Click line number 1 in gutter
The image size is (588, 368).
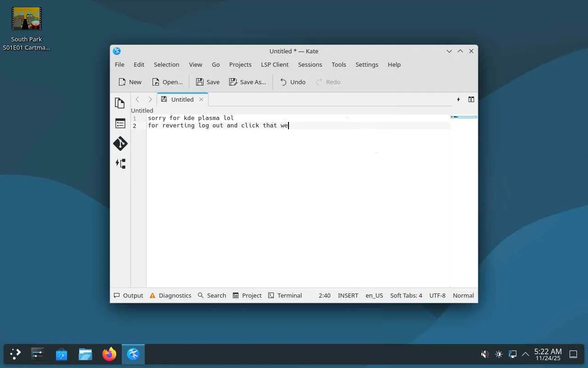[135, 118]
